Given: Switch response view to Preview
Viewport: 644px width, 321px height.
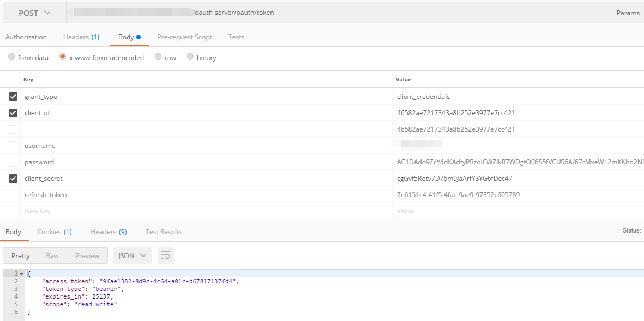Looking at the screenshot, I should 87,255.
